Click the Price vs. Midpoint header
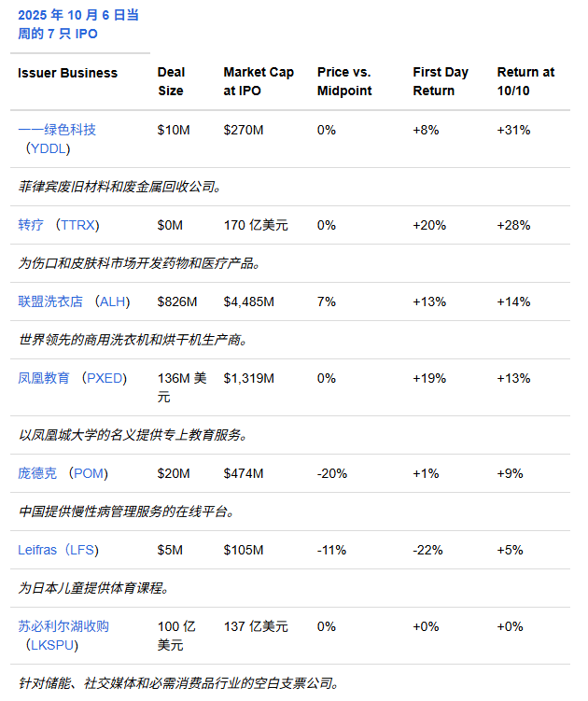 tap(344, 81)
